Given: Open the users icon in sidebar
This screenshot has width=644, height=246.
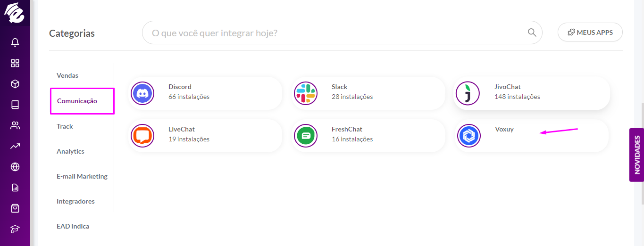Looking at the screenshot, I should coord(15,125).
